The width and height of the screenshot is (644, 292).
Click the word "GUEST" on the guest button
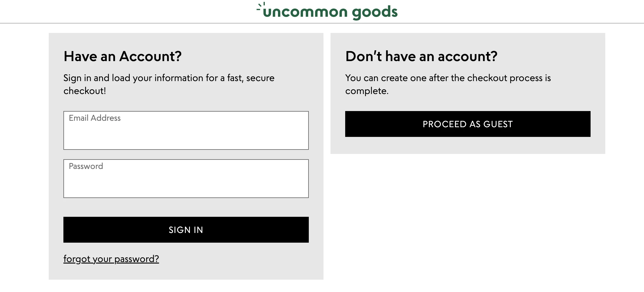(498, 124)
